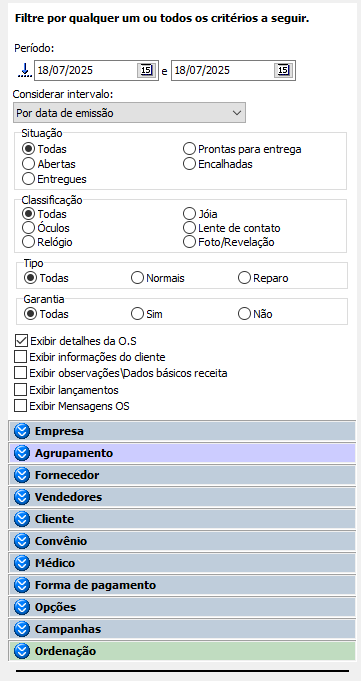Click the blue down-arrow period icon
Image resolution: width=361 pixels, height=681 pixels.
pos(25,70)
